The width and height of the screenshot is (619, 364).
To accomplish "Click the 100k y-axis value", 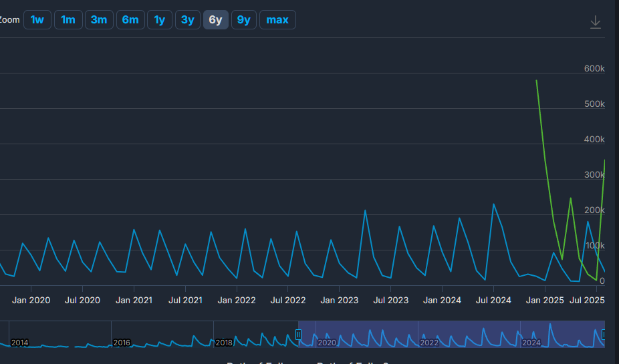I will tap(595, 246).
